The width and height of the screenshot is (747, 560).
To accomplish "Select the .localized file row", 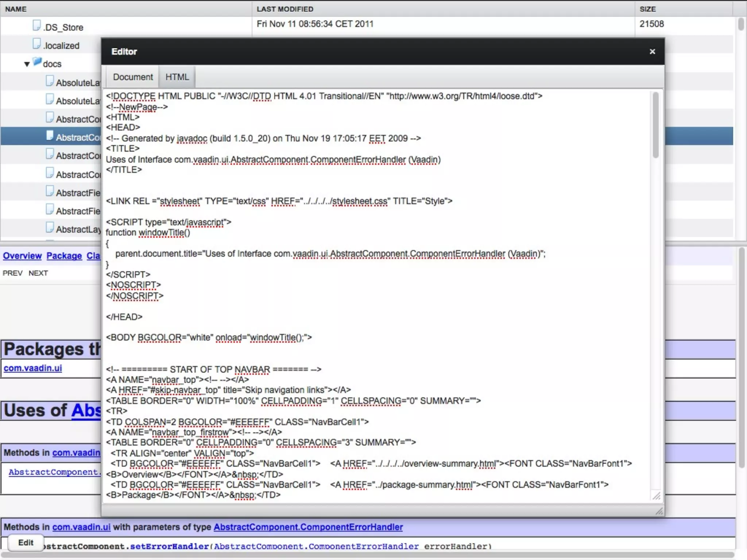I will coord(51,45).
